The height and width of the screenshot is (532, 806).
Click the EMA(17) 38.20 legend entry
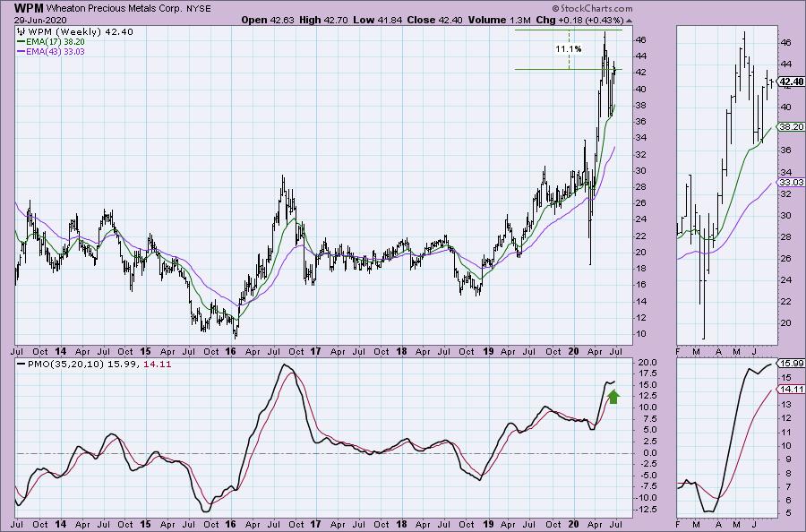pyautogui.click(x=51, y=41)
